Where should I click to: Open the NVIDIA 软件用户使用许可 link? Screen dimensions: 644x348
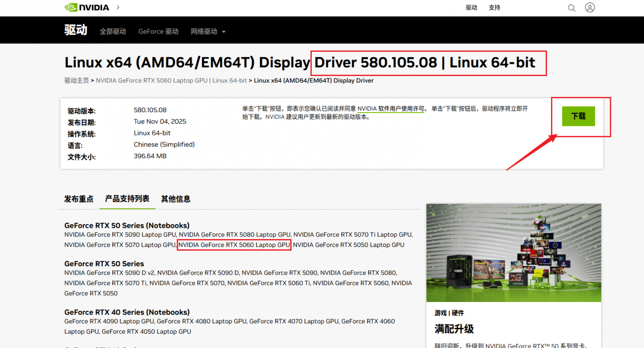(390, 109)
